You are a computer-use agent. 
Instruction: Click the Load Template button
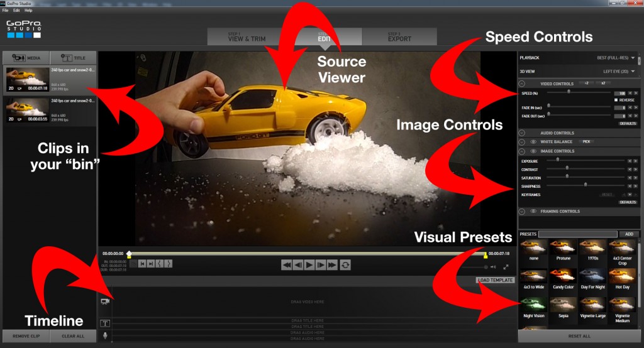tap(495, 280)
